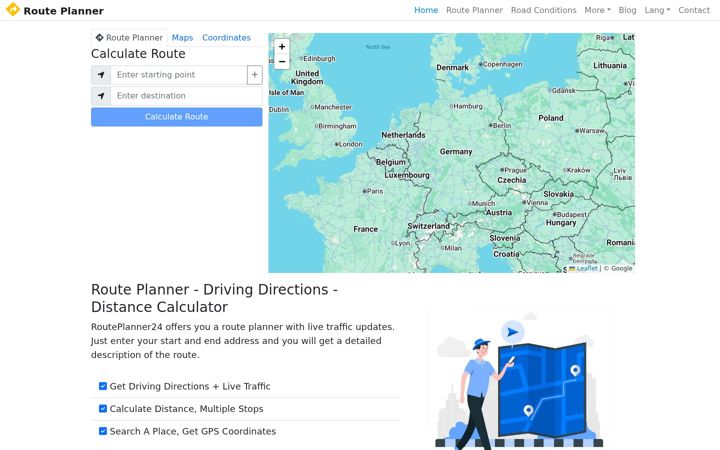The image size is (720, 450).
Task: Focus the starting point input field
Action: [179, 75]
